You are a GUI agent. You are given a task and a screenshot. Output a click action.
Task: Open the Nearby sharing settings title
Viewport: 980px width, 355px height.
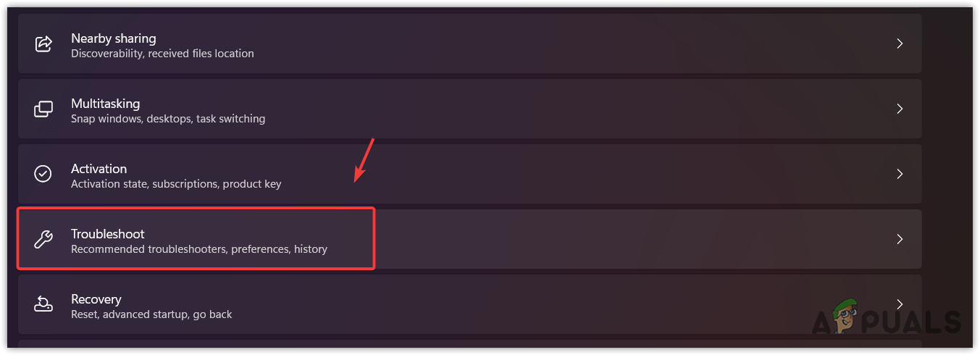[114, 38]
